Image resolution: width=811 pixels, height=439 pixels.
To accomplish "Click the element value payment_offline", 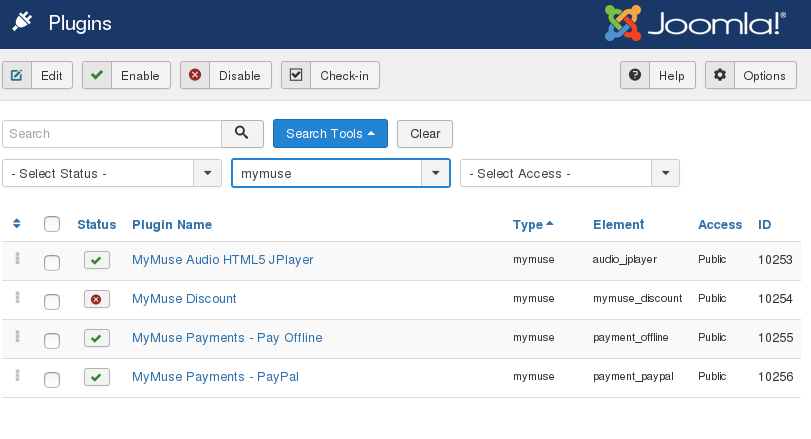I will [x=630, y=337].
